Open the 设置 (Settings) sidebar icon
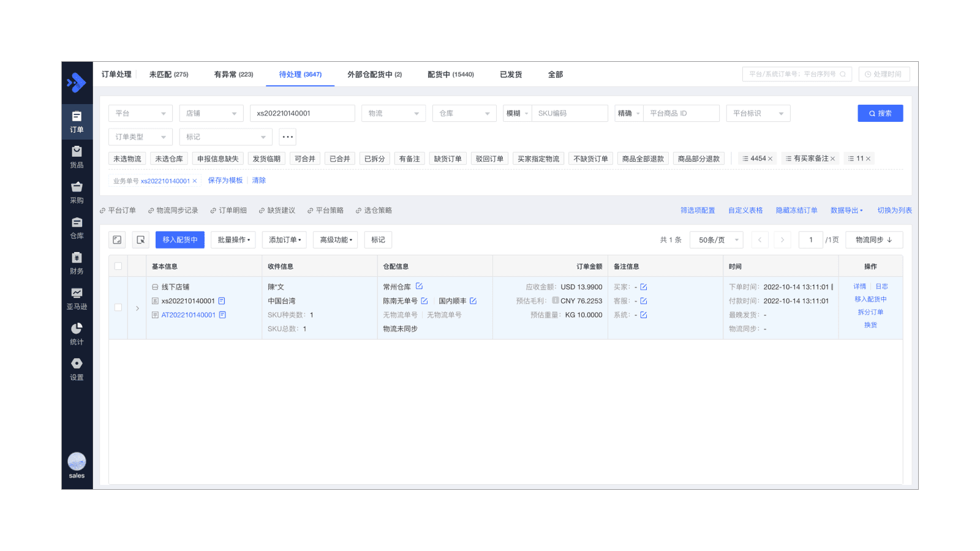 coord(77,369)
